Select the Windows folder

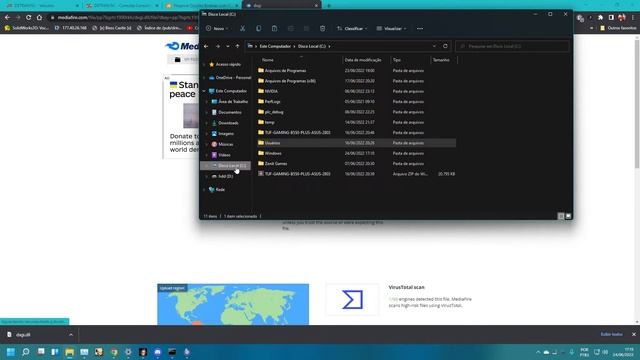pos(273,153)
